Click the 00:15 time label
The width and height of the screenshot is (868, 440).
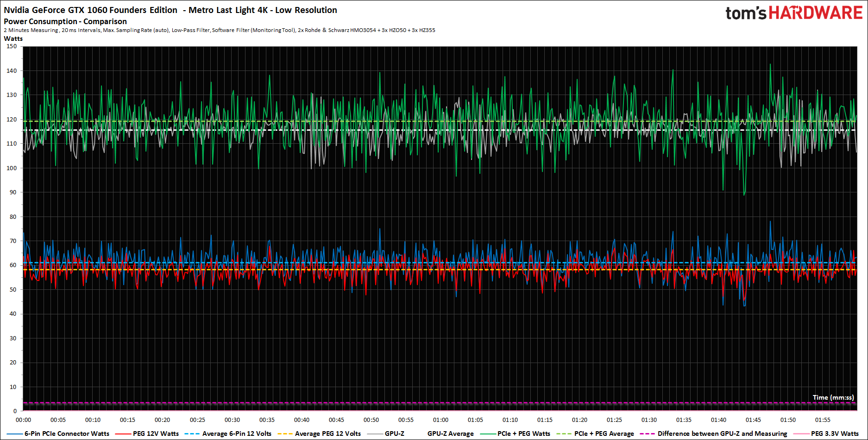[128, 420]
